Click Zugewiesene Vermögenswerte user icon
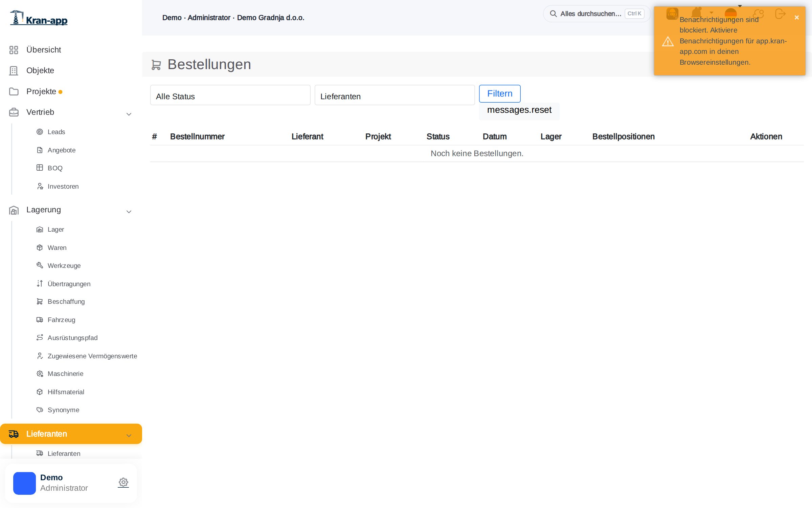The width and height of the screenshot is (812, 508). [x=40, y=356]
